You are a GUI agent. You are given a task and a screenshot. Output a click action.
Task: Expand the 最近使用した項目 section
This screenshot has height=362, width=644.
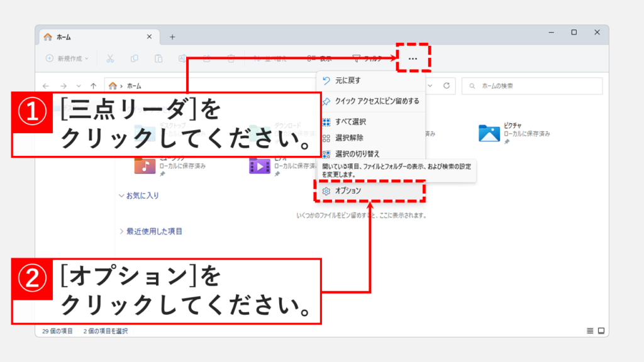pyautogui.click(x=121, y=231)
